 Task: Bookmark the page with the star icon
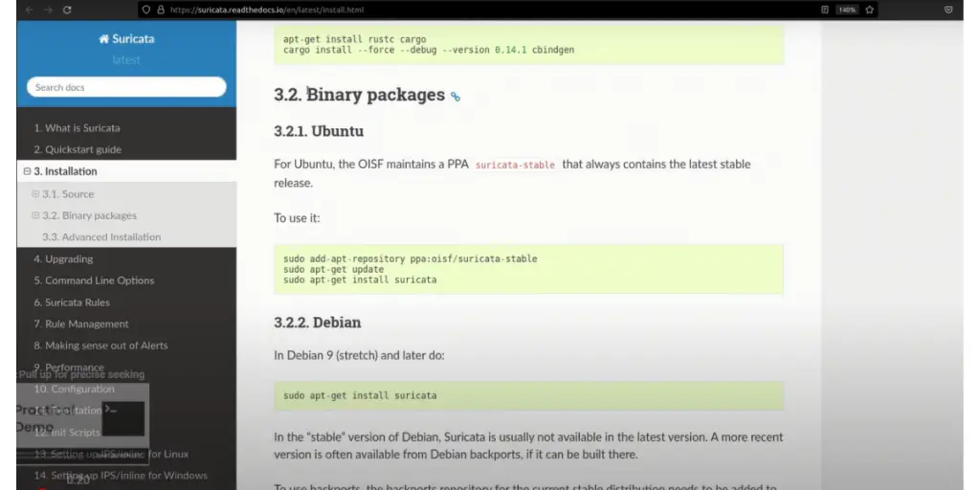[x=869, y=10]
